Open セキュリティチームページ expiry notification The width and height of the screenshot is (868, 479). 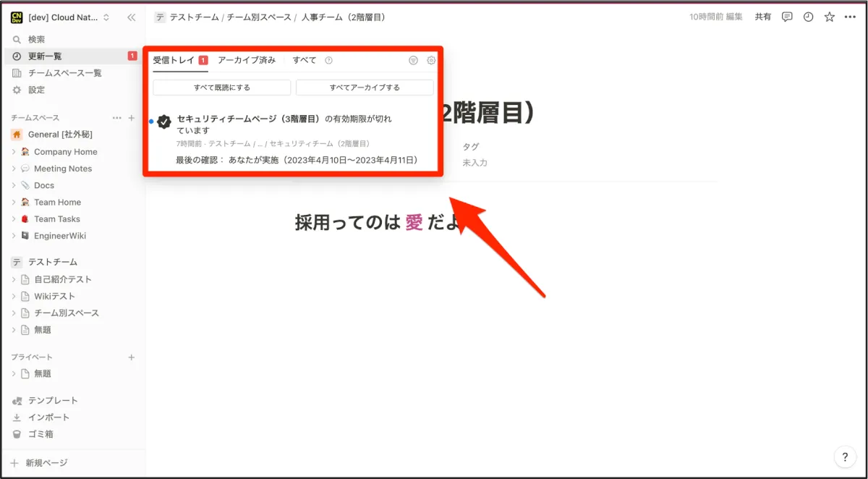coord(293,139)
